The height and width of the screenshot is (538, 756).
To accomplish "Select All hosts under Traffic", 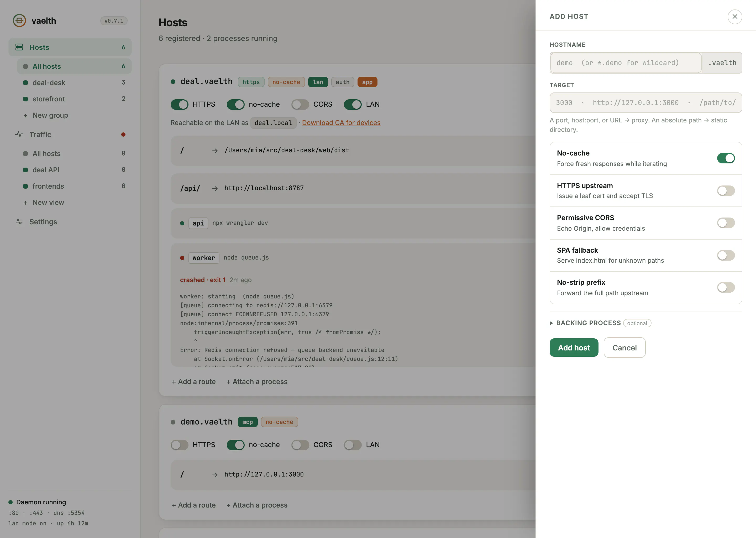I will coord(74,153).
